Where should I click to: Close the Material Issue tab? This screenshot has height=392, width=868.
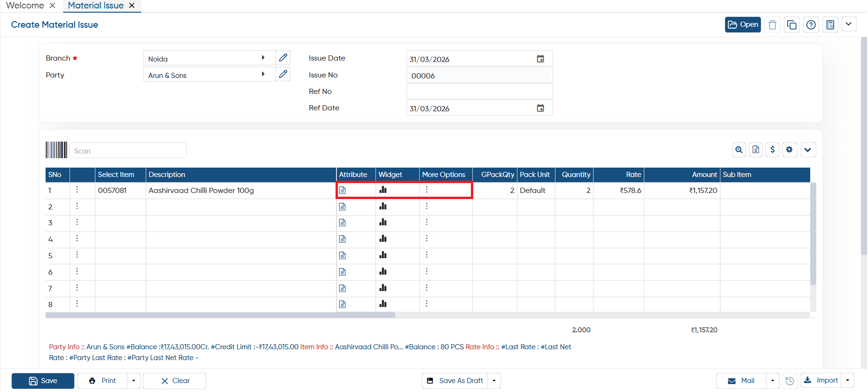pos(132,6)
